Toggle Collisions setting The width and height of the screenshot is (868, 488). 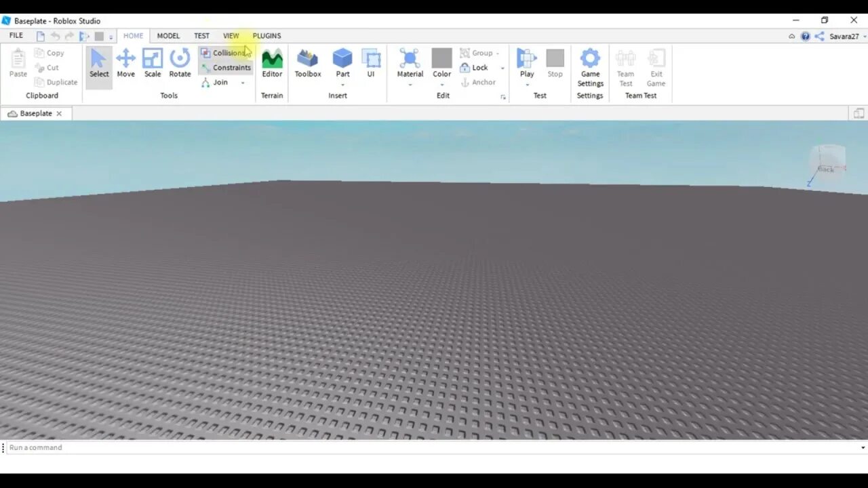pyautogui.click(x=224, y=53)
